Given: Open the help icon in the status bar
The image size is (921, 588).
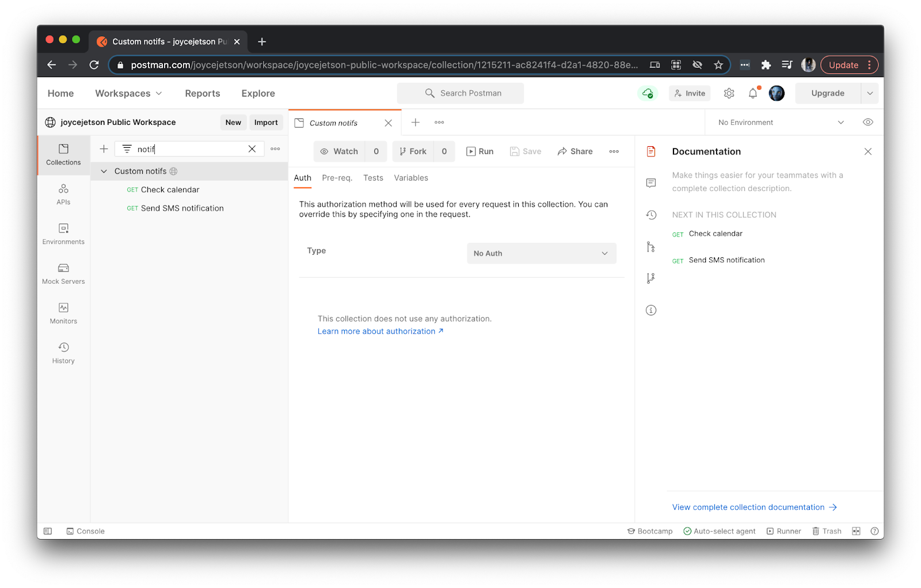Looking at the screenshot, I should [x=875, y=531].
